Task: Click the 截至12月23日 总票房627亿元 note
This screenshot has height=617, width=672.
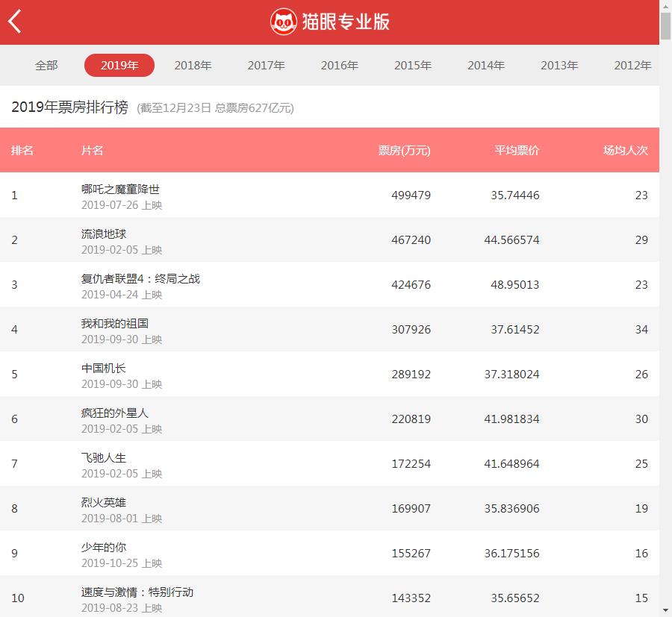Action: click(x=216, y=108)
